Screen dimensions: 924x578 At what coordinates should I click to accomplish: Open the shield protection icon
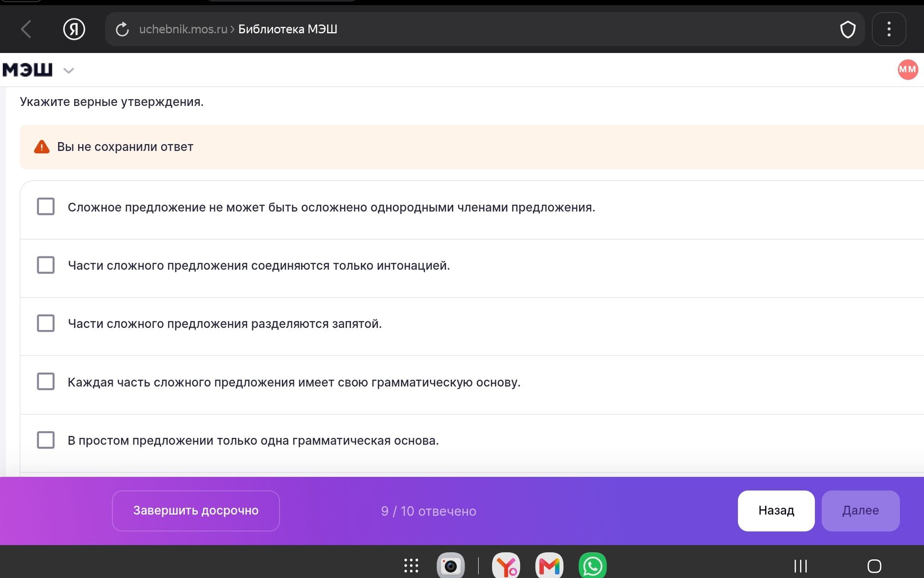(847, 29)
